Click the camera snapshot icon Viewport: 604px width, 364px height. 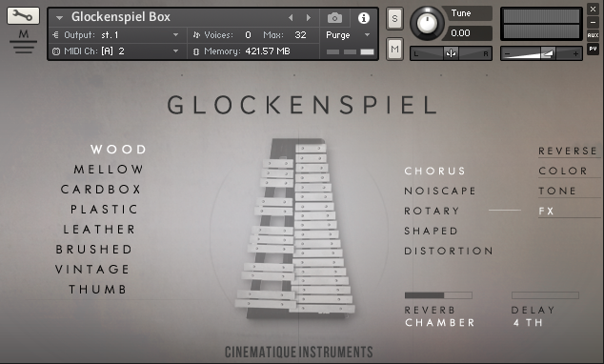[334, 18]
